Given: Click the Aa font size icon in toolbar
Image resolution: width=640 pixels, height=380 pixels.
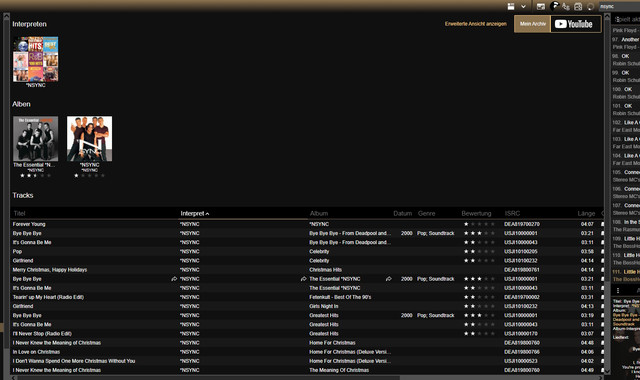Looking at the screenshot, I should pos(566,7).
